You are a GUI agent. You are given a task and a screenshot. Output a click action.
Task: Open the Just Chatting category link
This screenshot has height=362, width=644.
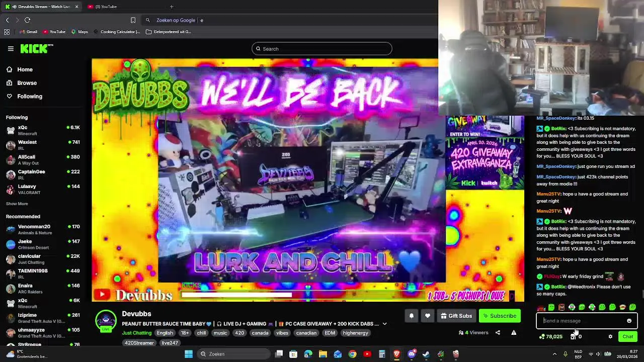tap(136, 333)
